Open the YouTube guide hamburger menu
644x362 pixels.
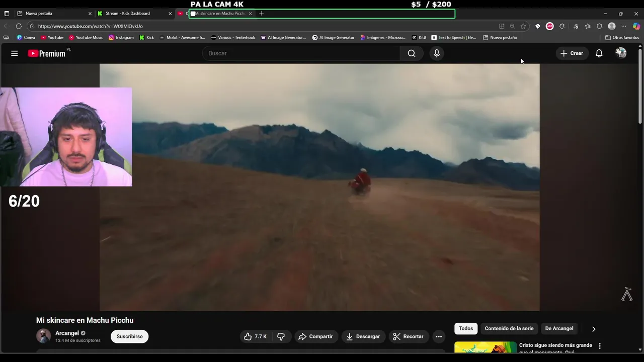point(15,53)
